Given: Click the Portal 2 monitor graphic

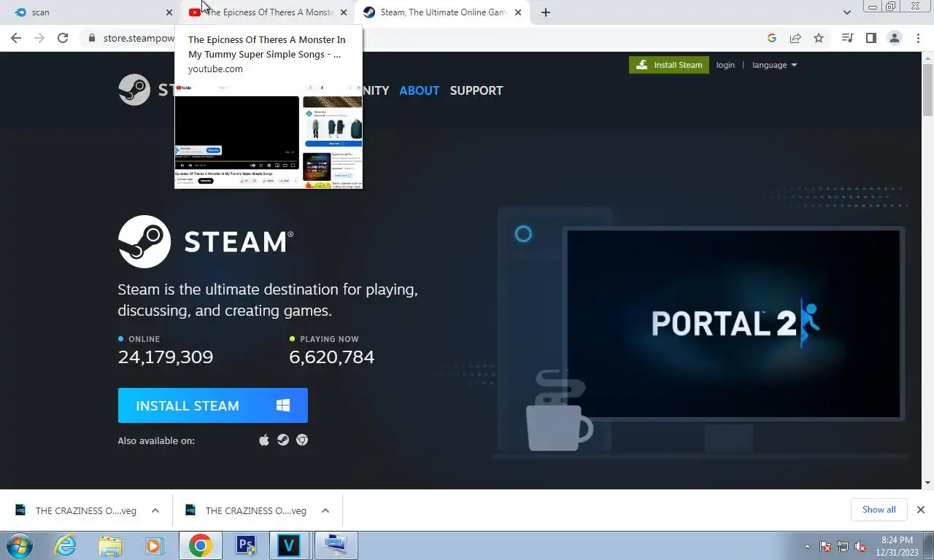Looking at the screenshot, I should [x=733, y=324].
